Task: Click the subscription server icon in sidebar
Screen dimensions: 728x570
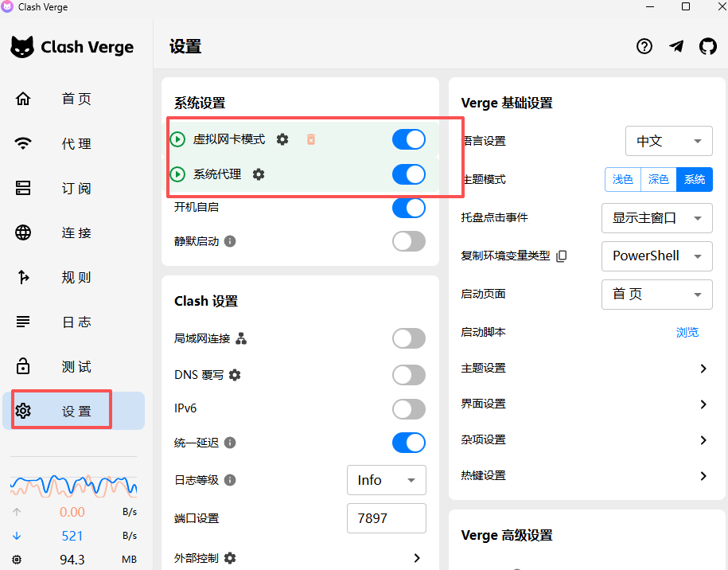Action: tap(23, 188)
